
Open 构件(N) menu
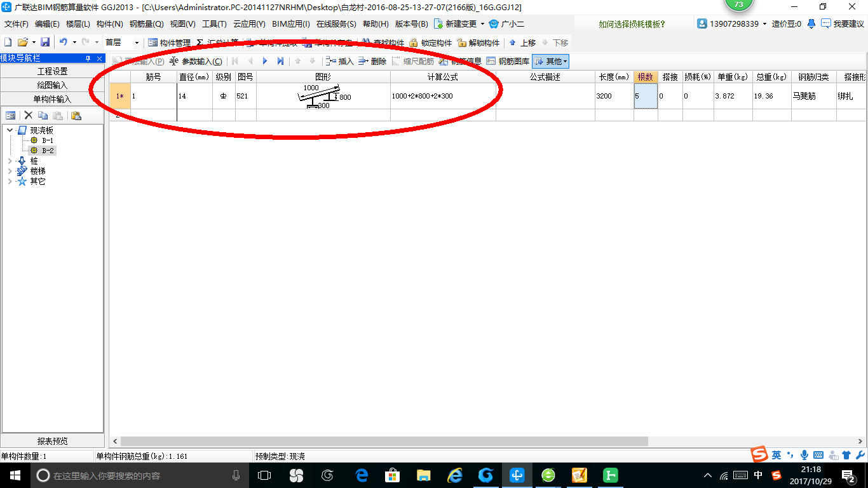pos(109,24)
